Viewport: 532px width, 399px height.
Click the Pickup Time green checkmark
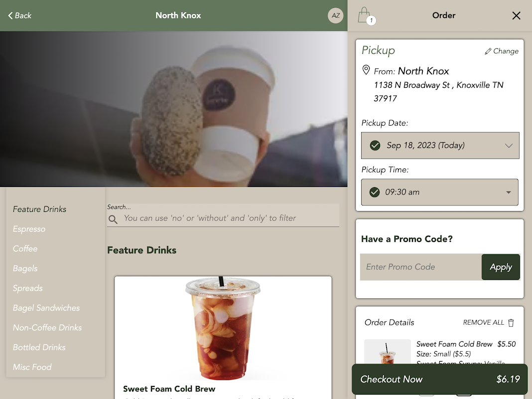(x=375, y=192)
